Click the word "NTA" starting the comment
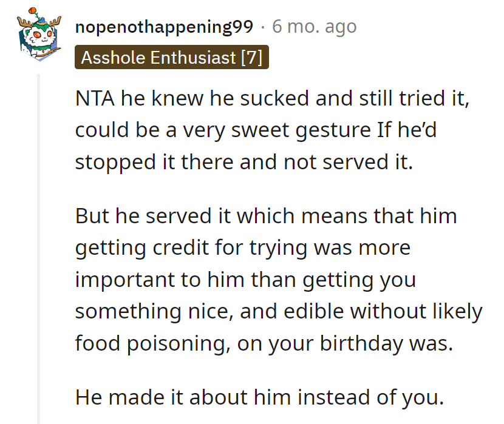Screen dimensions: 504x424 point(95,99)
